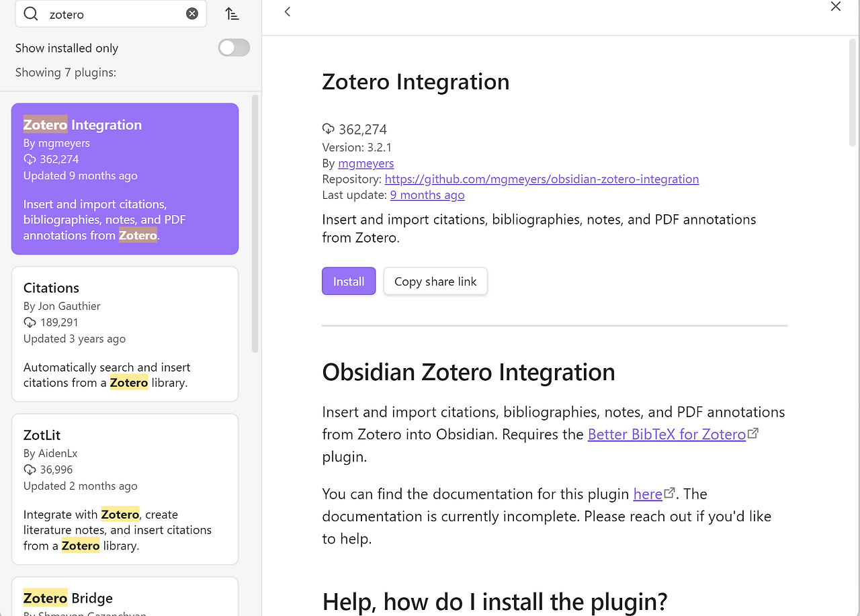This screenshot has width=860, height=616.
Task: Click download icon on Citations card
Action: tap(30, 322)
